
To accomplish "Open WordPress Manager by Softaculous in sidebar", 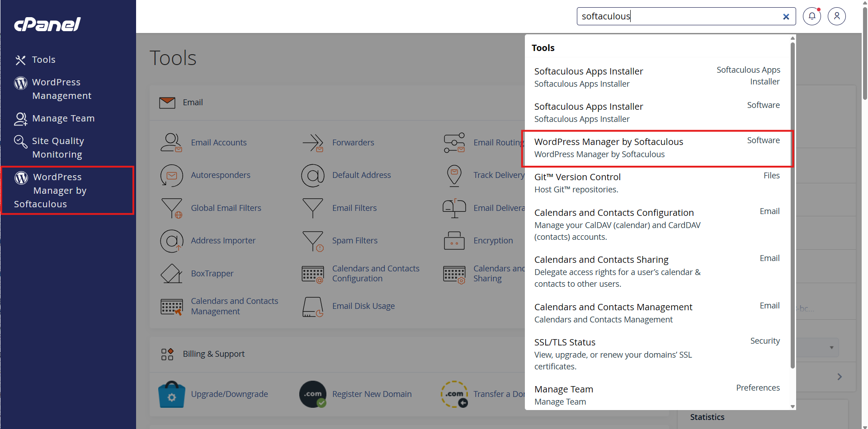I will [67, 190].
